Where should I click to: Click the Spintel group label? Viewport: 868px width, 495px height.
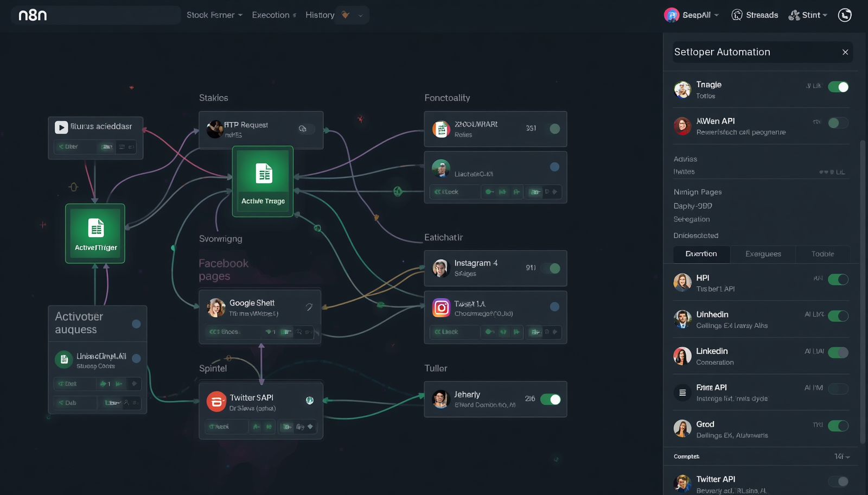point(213,369)
